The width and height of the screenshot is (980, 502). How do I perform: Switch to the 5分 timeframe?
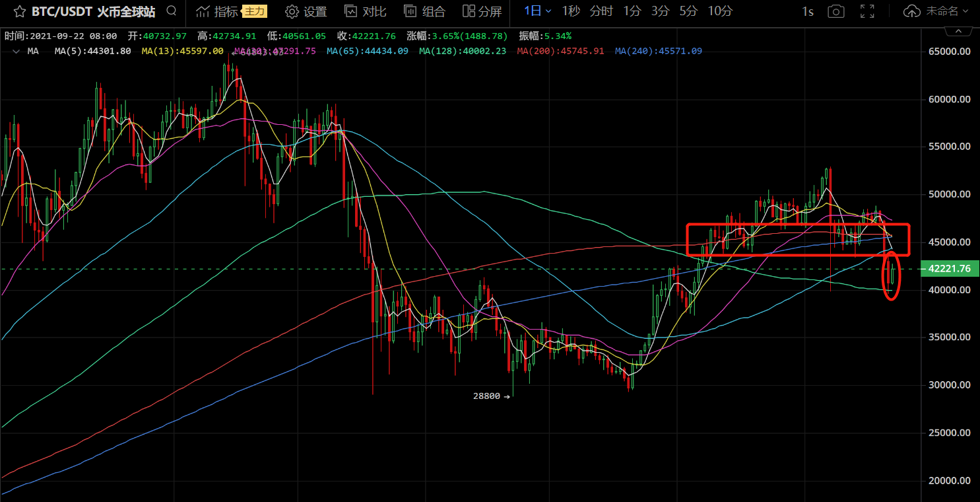[688, 11]
